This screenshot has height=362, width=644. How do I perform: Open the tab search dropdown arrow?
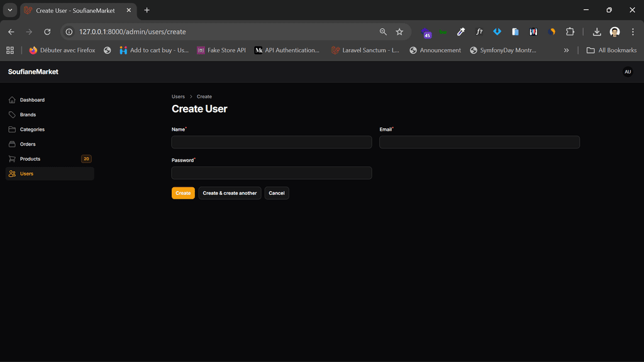[x=10, y=10]
